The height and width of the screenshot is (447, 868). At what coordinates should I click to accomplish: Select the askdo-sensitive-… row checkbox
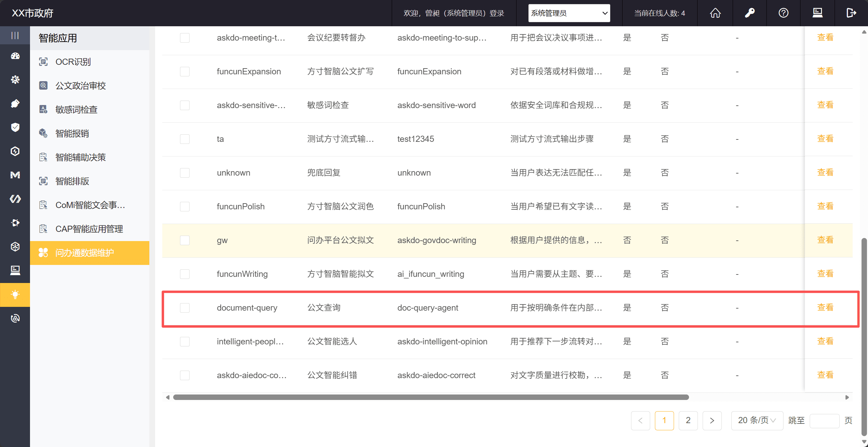pyautogui.click(x=185, y=105)
